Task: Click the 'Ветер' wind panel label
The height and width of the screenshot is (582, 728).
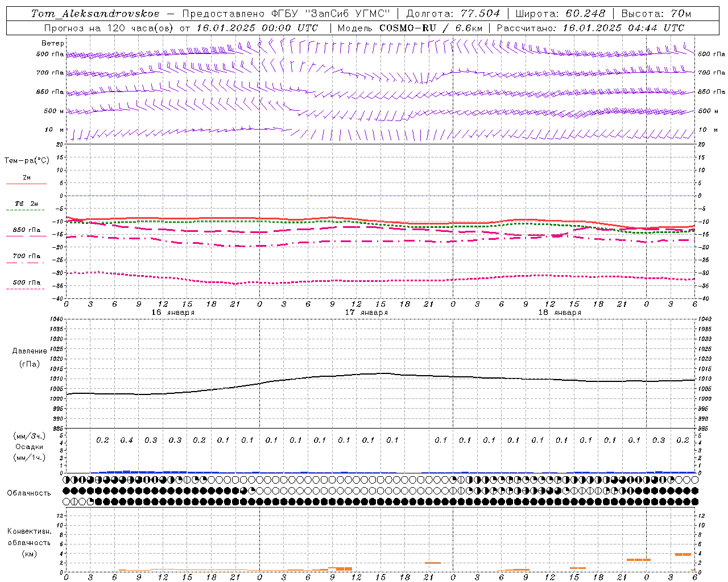Action: [53, 43]
